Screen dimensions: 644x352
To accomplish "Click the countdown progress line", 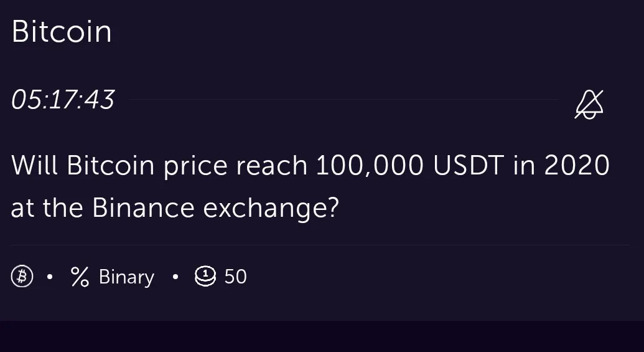I will pos(343,99).
